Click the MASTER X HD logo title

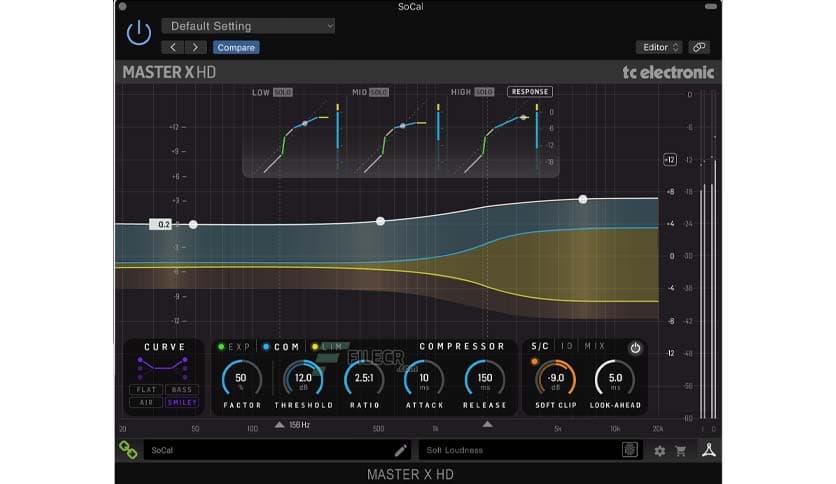169,72
